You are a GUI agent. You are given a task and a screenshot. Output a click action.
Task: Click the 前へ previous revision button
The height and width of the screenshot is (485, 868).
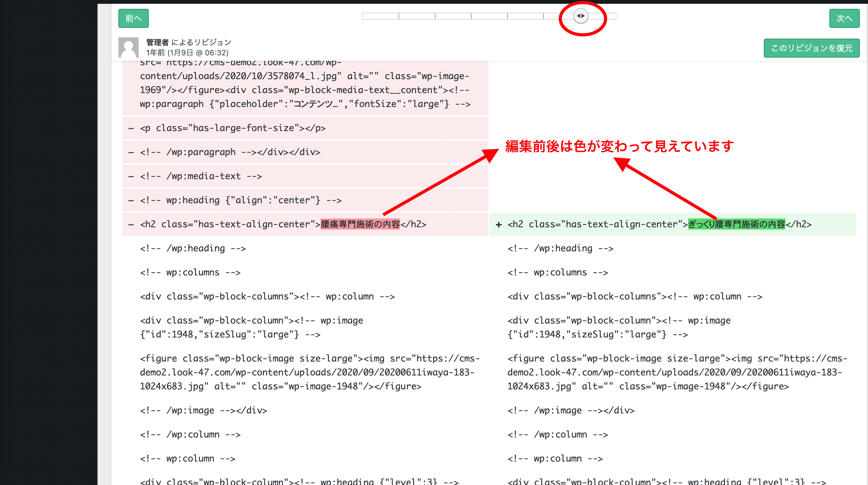pos(134,18)
